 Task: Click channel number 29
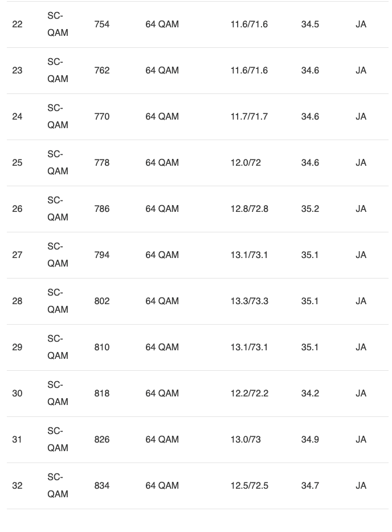17,347
